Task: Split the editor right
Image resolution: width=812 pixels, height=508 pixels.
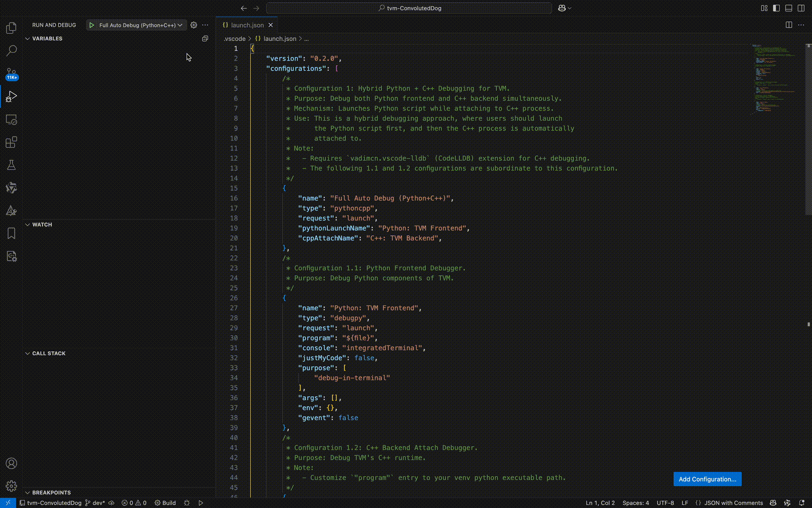Action: (x=789, y=25)
